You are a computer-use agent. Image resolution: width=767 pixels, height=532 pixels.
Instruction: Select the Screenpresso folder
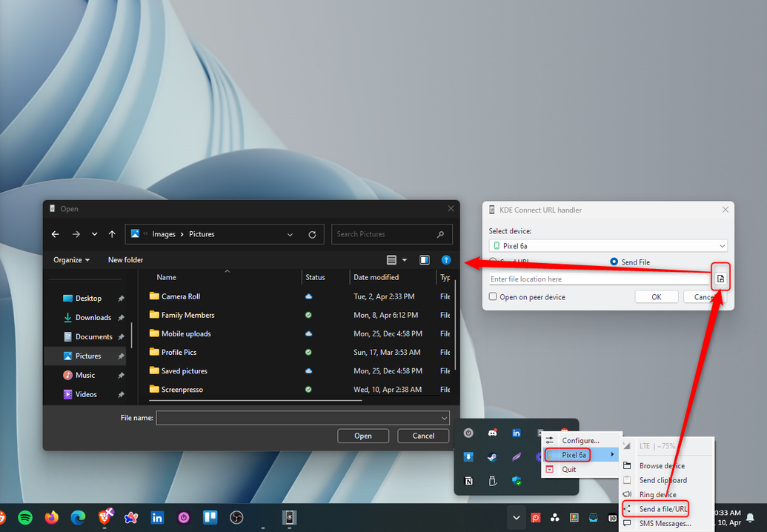pyautogui.click(x=182, y=390)
